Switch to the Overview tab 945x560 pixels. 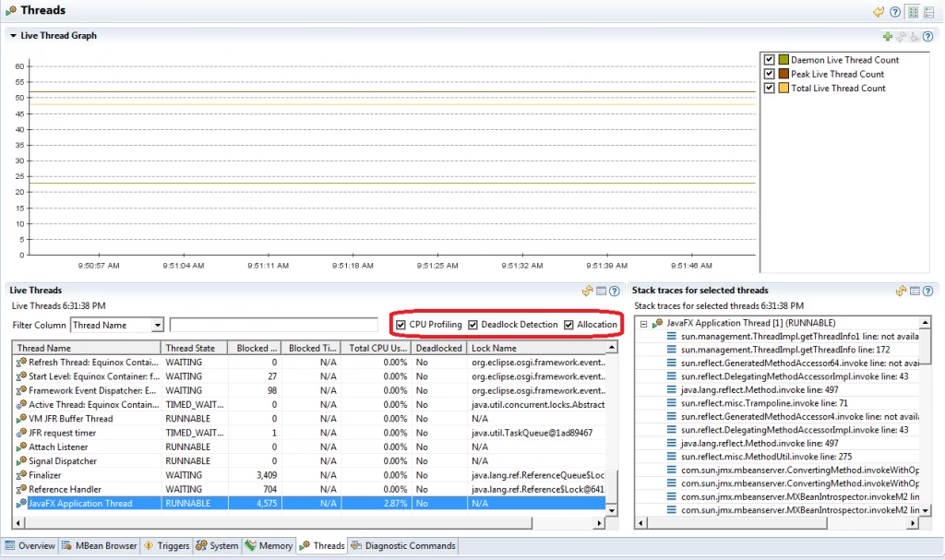coord(30,546)
